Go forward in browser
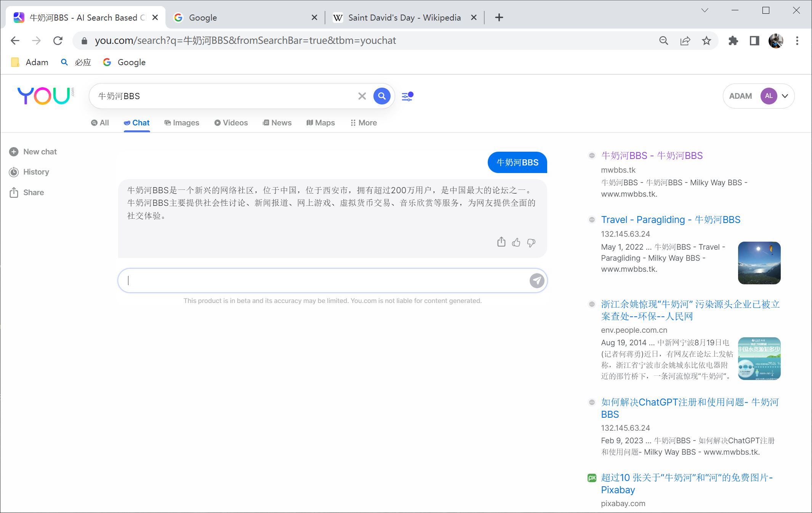Screen dimensions: 812x513 click(36, 40)
